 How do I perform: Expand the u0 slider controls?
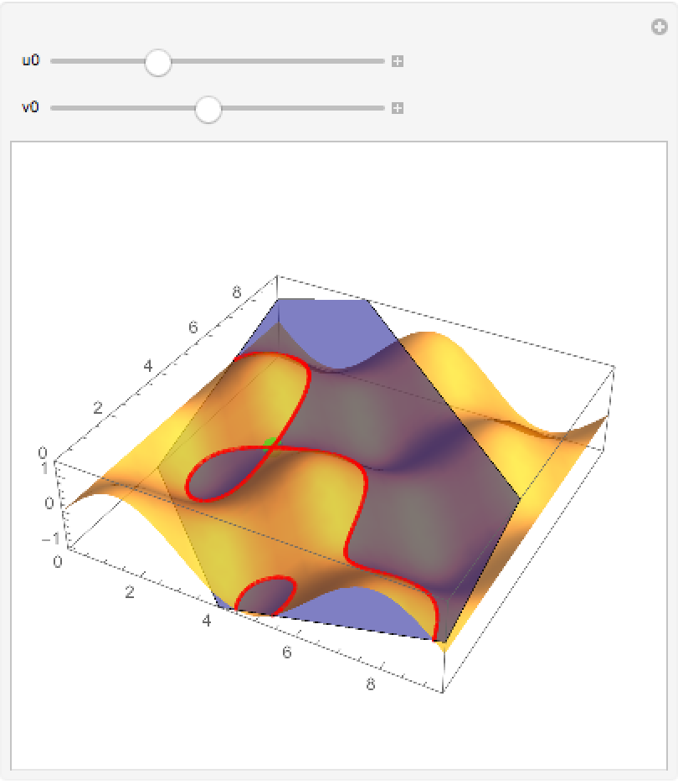(x=398, y=61)
